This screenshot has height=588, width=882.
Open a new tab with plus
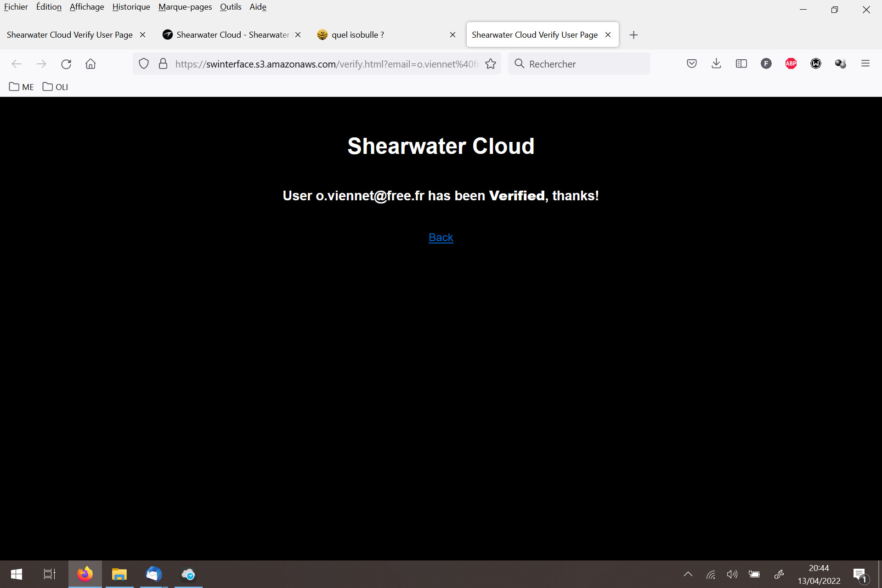tap(633, 35)
